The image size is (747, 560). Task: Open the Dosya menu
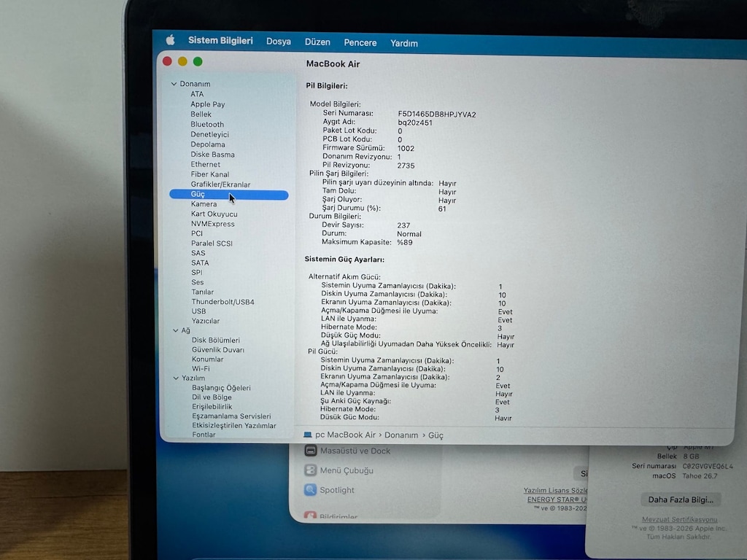pos(279,42)
